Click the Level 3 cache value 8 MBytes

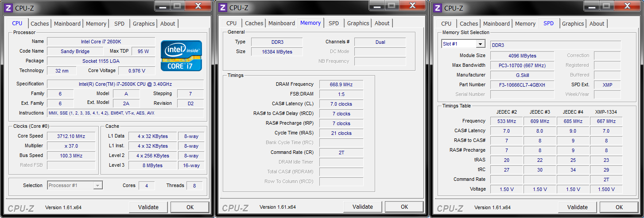point(153,165)
